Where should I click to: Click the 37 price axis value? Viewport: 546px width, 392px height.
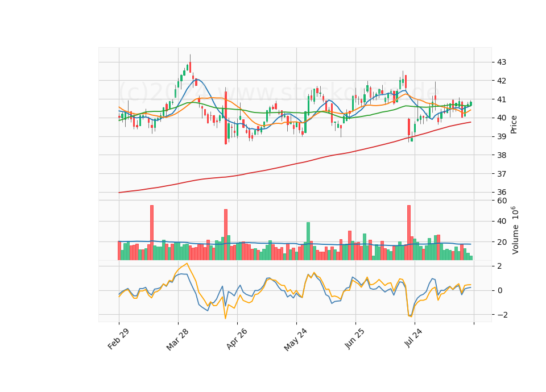pyautogui.click(x=502, y=174)
